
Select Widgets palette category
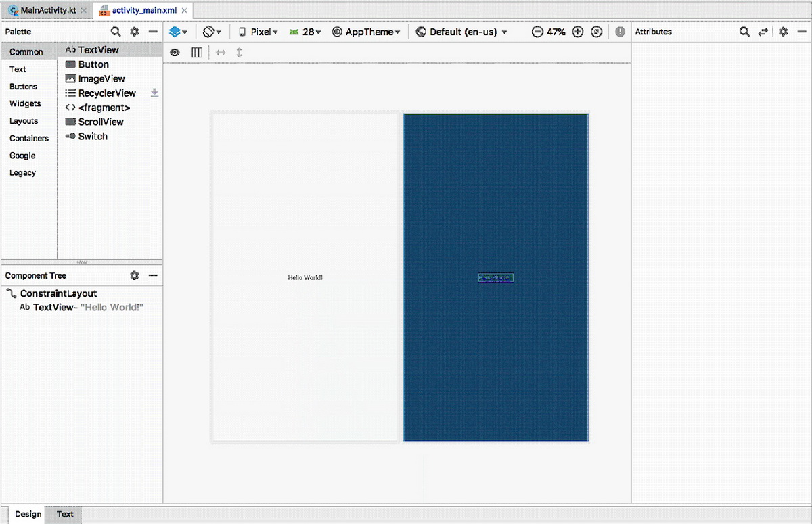[x=29, y=103]
